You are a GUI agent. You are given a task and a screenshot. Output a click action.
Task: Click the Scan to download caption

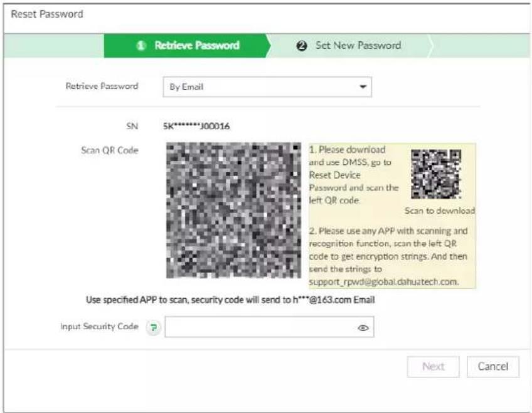tap(440, 211)
